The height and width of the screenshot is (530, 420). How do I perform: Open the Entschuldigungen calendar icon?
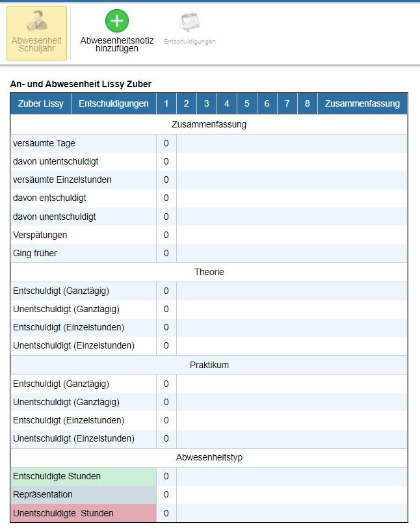coord(190,22)
